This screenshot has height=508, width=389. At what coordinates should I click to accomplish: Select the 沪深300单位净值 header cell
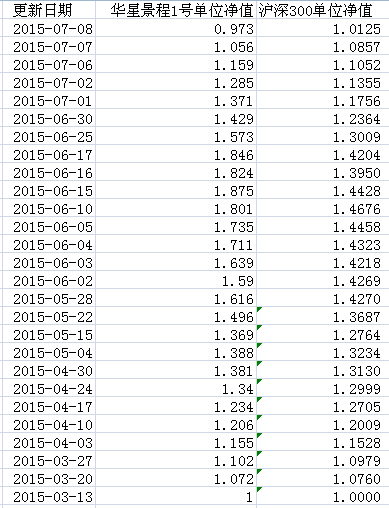click(x=322, y=10)
